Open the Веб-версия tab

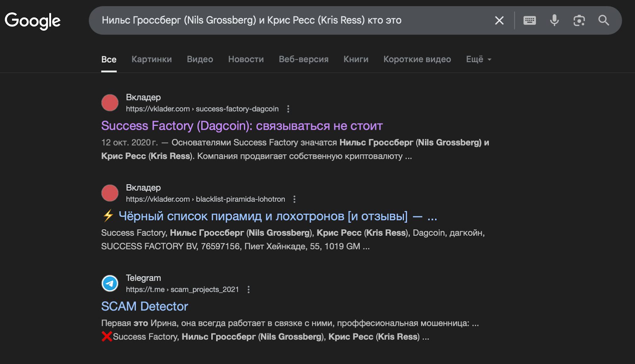pyautogui.click(x=304, y=59)
